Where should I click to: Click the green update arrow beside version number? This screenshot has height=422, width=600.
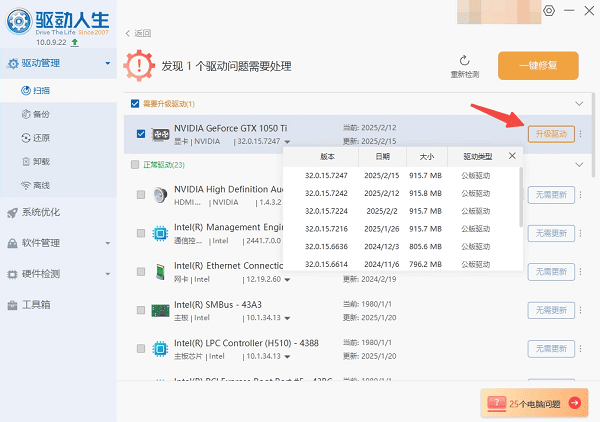tap(77, 43)
